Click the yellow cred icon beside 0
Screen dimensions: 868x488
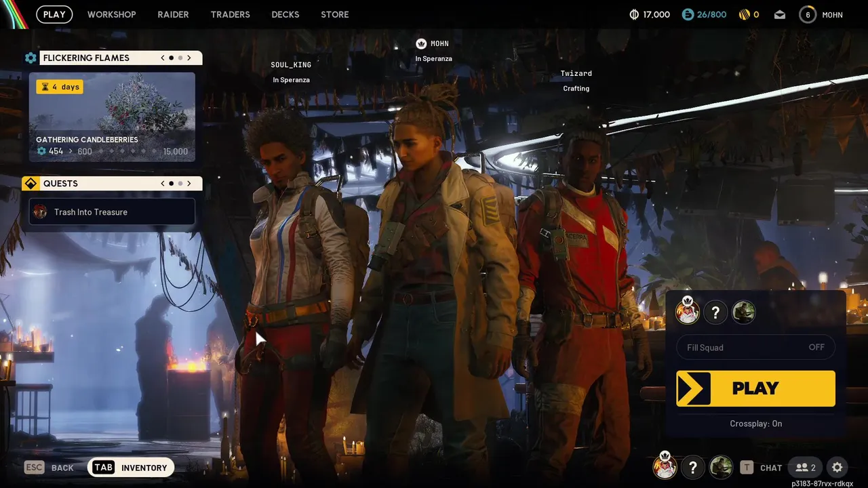point(744,14)
